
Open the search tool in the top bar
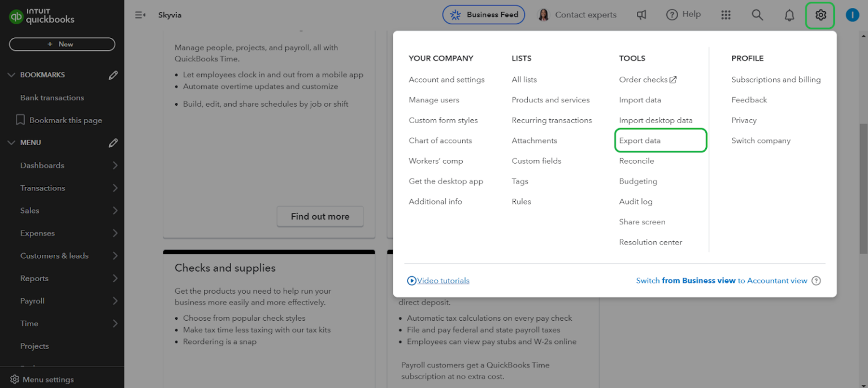pyautogui.click(x=757, y=15)
